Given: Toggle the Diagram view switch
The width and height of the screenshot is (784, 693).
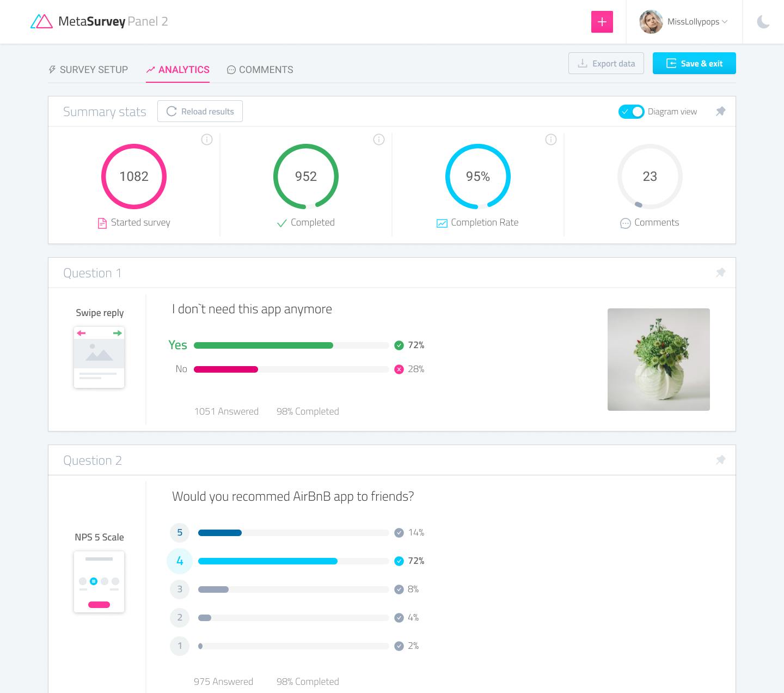Looking at the screenshot, I should click(x=631, y=111).
